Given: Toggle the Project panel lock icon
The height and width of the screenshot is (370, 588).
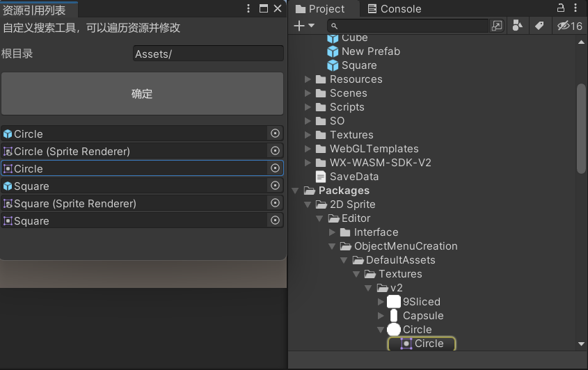Looking at the screenshot, I should click(561, 8).
